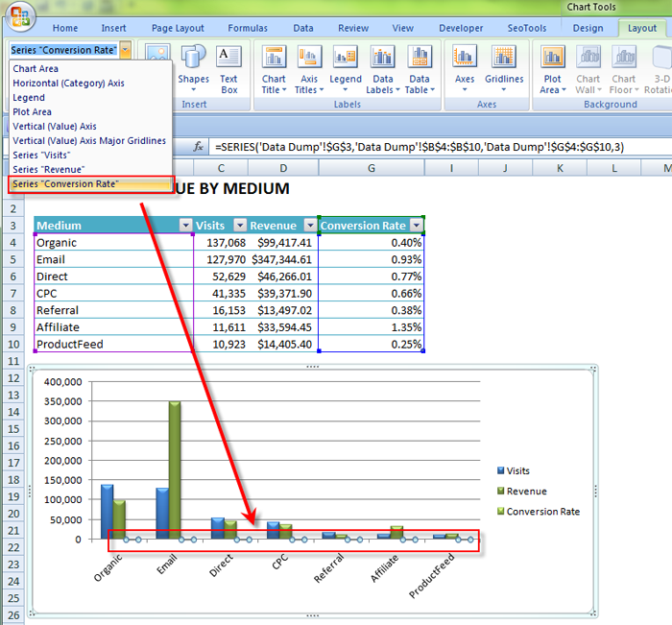Click the Office button logo

pos(20,17)
